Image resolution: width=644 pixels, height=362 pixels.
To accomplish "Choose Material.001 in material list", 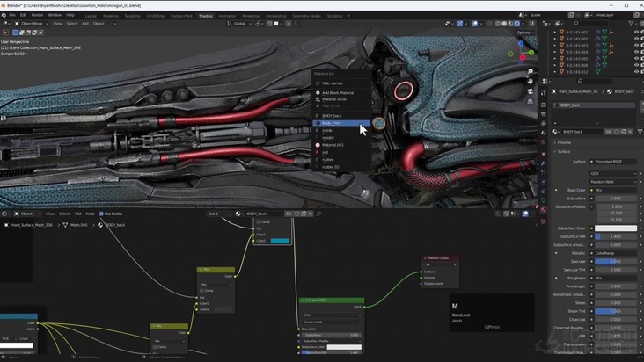I will [341, 145].
